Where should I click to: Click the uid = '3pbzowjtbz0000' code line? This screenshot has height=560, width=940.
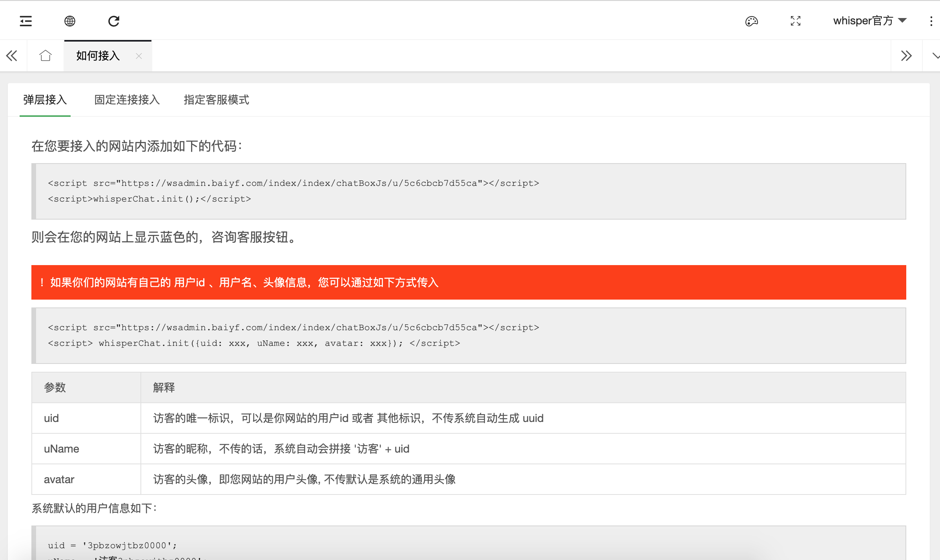(x=113, y=545)
